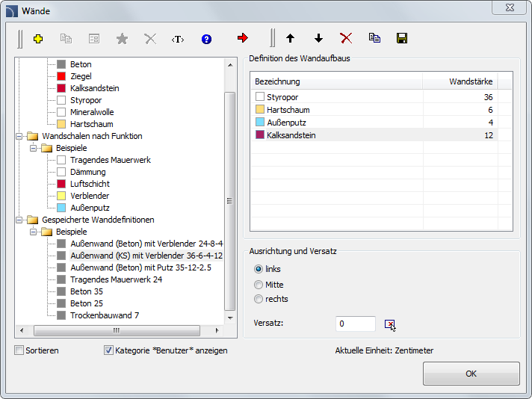This screenshot has width=532, height=399.
Task: Click the red Ziegel color swatch
Action: point(61,76)
